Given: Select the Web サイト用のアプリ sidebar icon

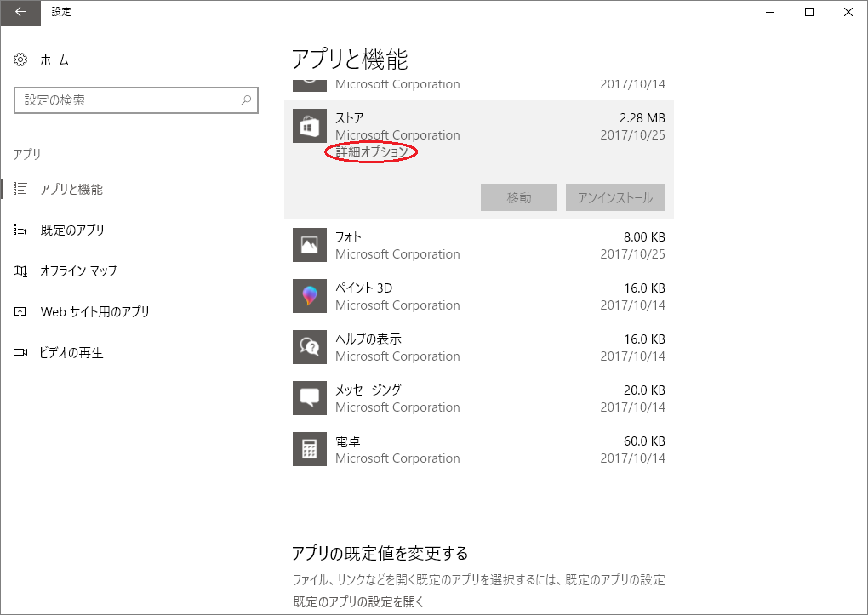Looking at the screenshot, I should pos(20,311).
